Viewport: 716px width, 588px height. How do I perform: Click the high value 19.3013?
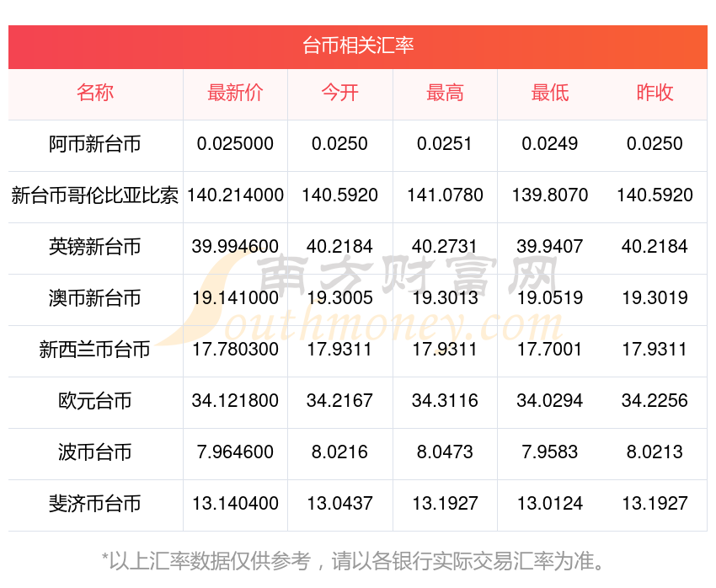pos(445,298)
